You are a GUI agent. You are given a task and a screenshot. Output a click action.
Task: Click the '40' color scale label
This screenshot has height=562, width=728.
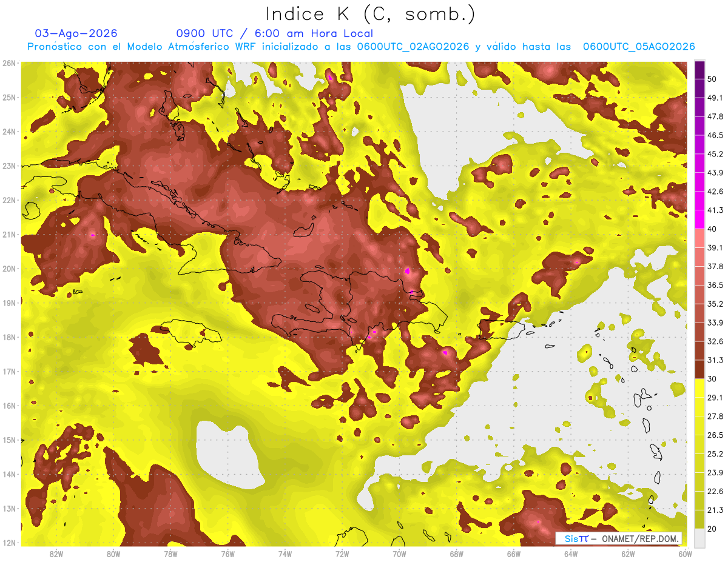point(713,229)
